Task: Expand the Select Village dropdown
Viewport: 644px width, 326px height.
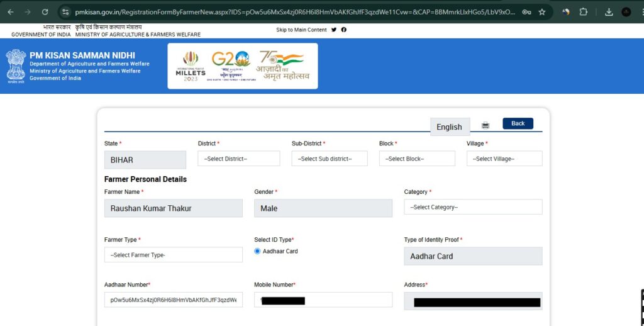Action: (x=504, y=159)
